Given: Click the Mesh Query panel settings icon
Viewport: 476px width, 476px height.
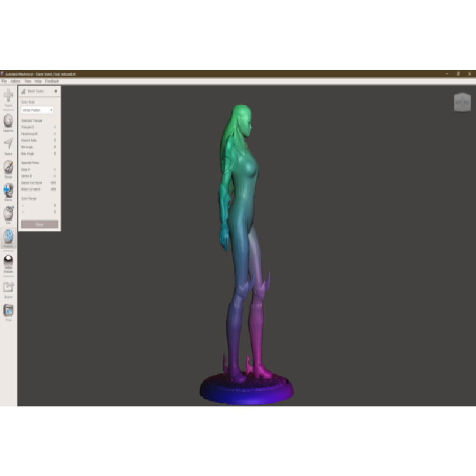Looking at the screenshot, I should click(56, 92).
